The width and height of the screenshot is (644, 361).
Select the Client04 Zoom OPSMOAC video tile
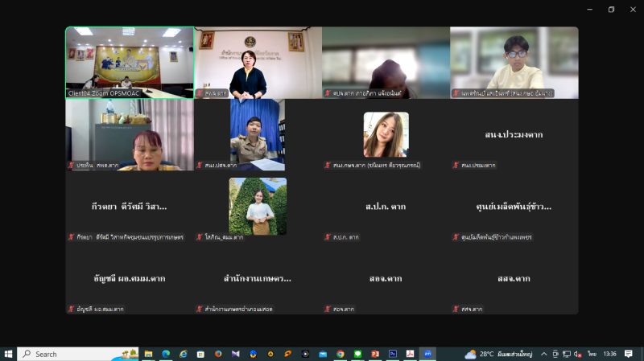tap(130, 63)
